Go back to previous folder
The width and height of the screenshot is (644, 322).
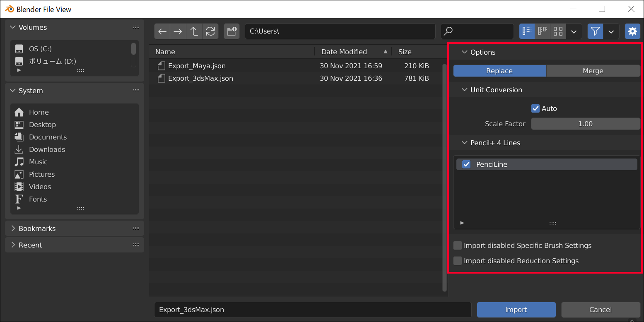pyautogui.click(x=162, y=31)
